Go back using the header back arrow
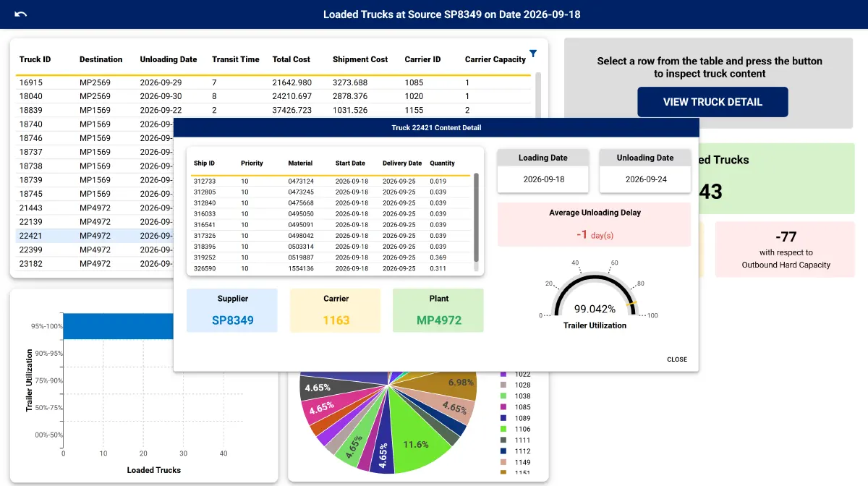 point(21,14)
